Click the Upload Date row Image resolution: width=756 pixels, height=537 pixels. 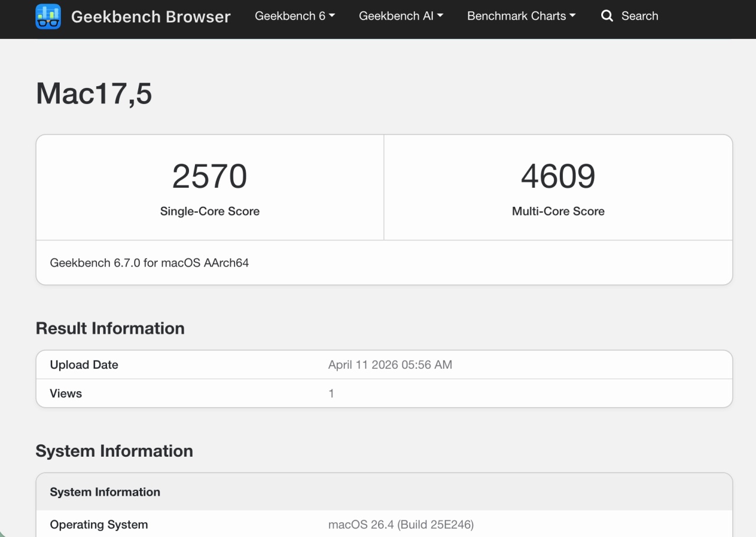point(384,364)
